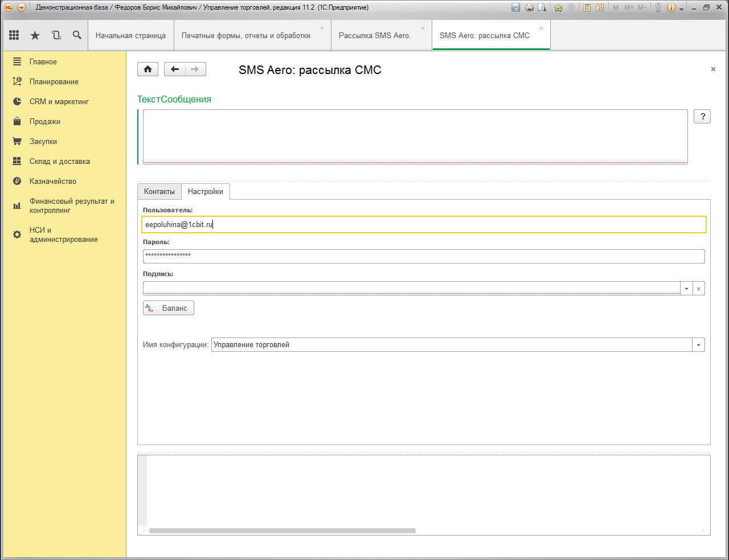Open the Calendar icon showing 31
Screen dimensions: 729x560
pyautogui.click(x=600, y=7)
